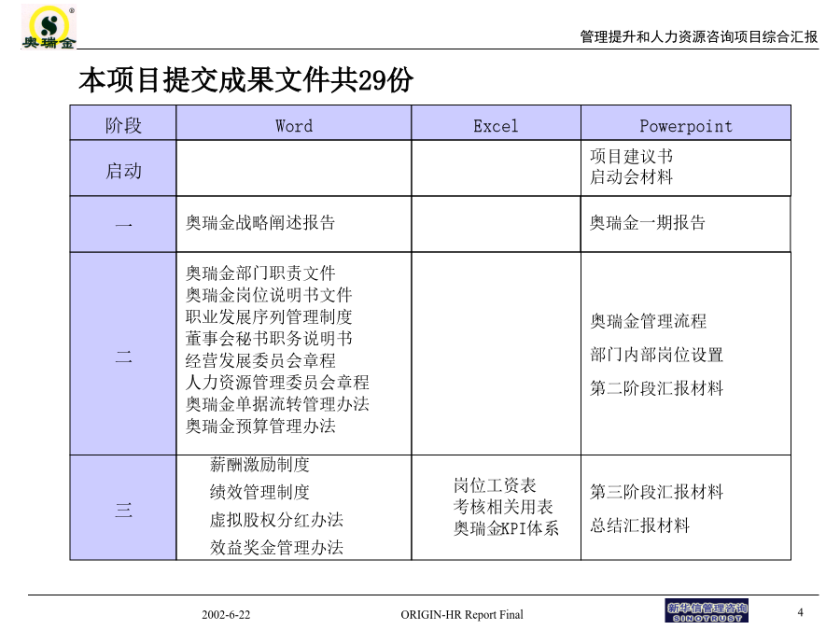
Task: Select the 奥瑞金KPI体系 entry
Action: coord(506,529)
